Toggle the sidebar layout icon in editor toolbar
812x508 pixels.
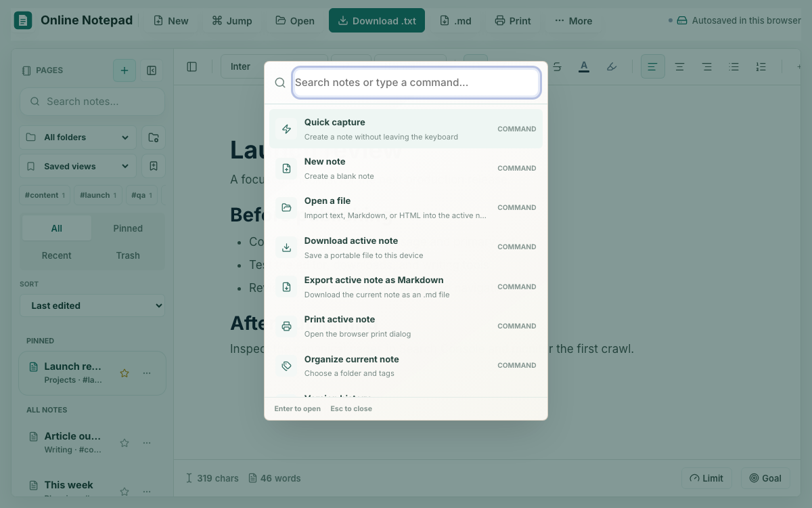pyautogui.click(x=192, y=66)
